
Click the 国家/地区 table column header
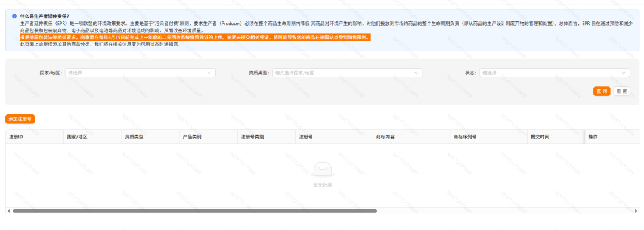[x=92, y=137]
